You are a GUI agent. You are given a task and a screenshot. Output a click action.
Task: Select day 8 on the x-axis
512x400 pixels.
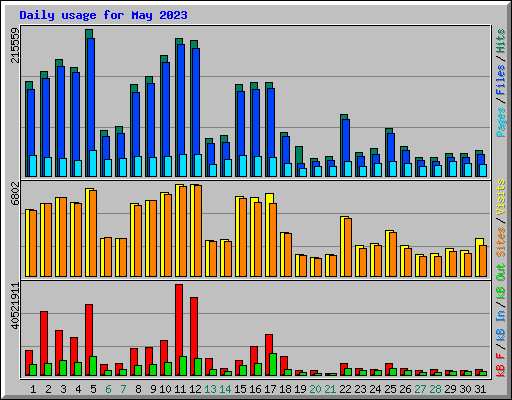[x=138, y=389]
